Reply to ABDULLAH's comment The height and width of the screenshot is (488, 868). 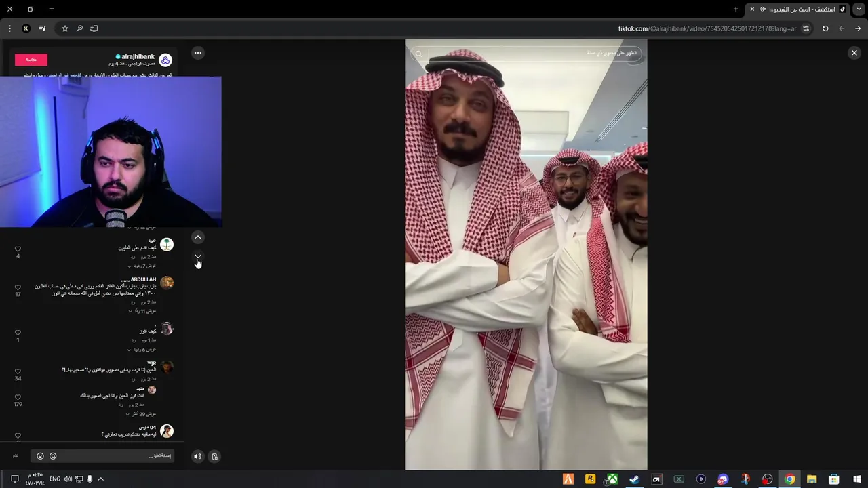(x=133, y=302)
